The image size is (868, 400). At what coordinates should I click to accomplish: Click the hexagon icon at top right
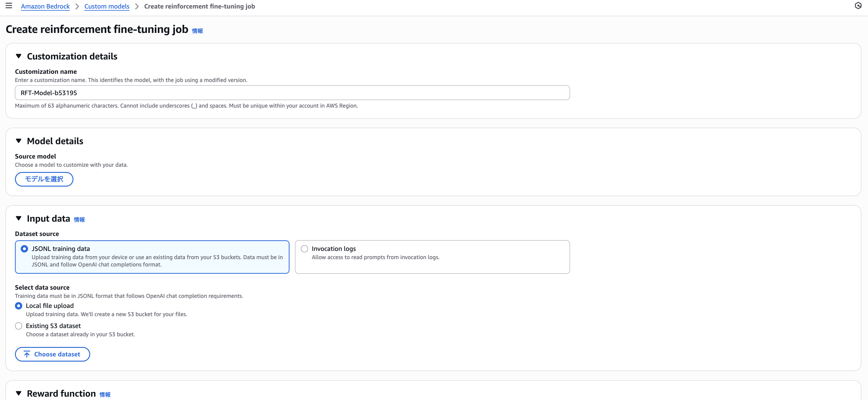pos(858,6)
